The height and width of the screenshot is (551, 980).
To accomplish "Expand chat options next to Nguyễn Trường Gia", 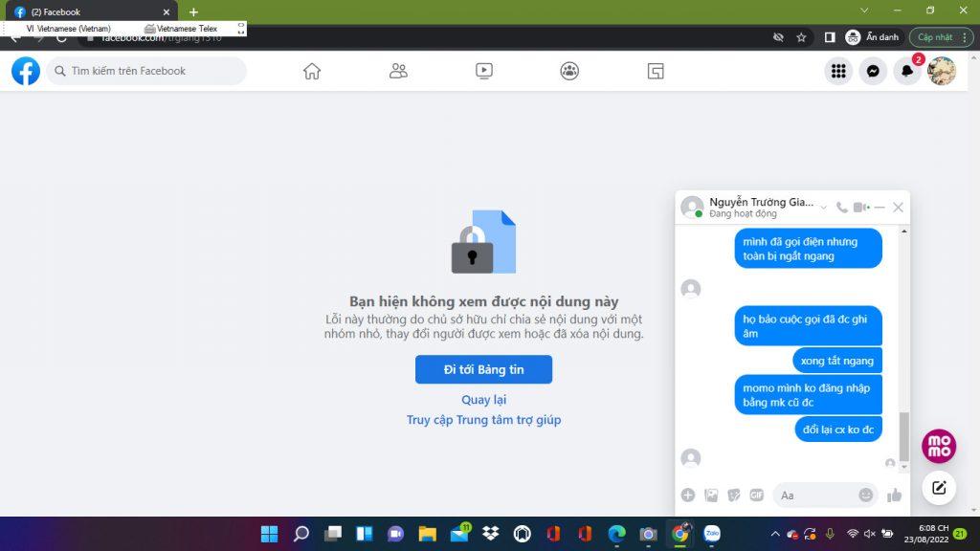I will click(824, 208).
